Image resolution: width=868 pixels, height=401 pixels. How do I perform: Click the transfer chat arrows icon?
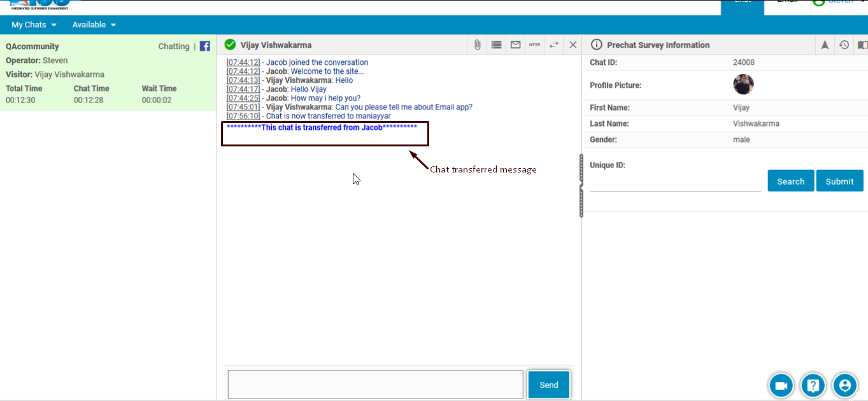coord(553,45)
